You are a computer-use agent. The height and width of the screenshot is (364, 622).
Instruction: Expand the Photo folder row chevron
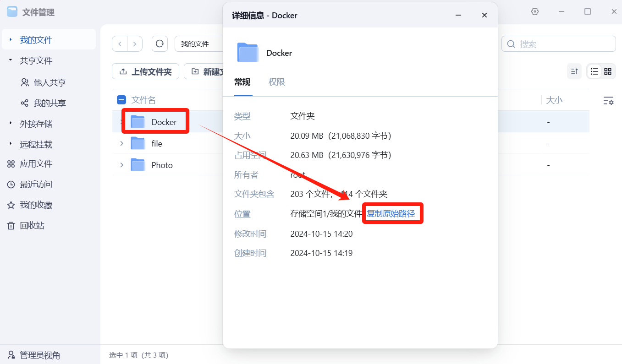click(121, 165)
